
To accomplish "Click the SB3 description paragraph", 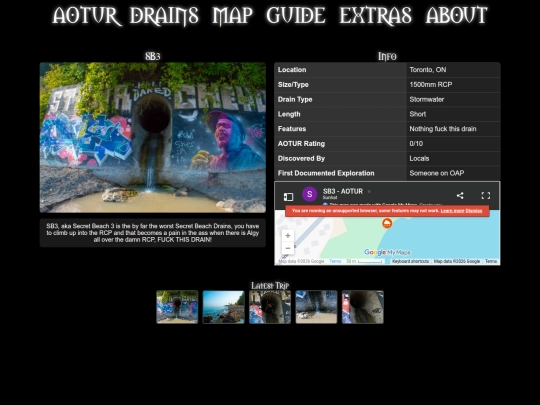I will point(153,233).
